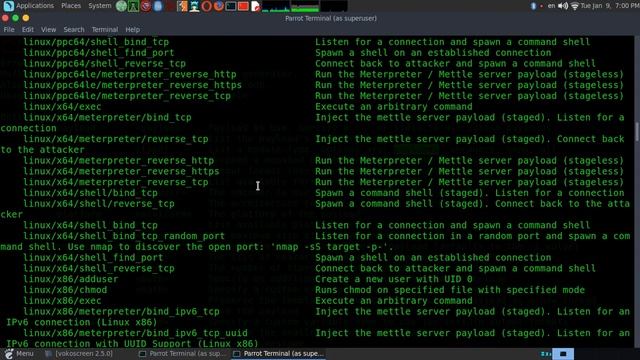The image size is (640, 360).
Task: Open the volume speaker icon
Action: pyautogui.click(x=563, y=6)
